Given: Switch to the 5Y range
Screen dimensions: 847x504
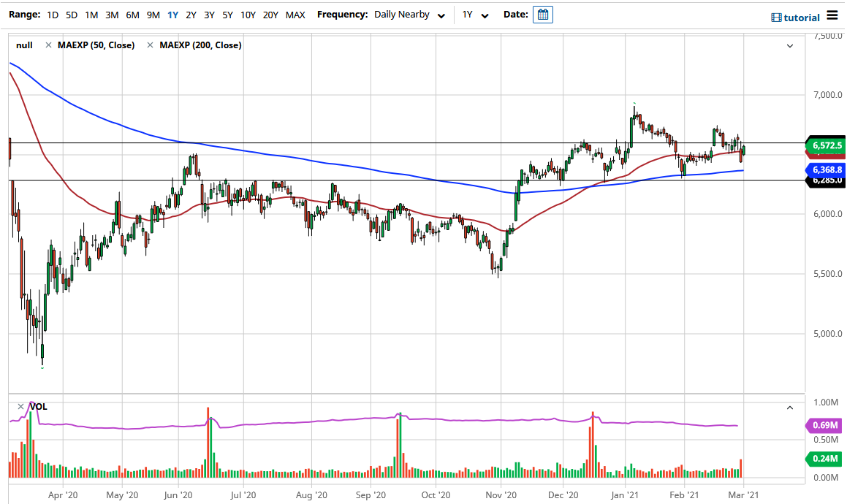Looking at the screenshot, I should point(227,14).
